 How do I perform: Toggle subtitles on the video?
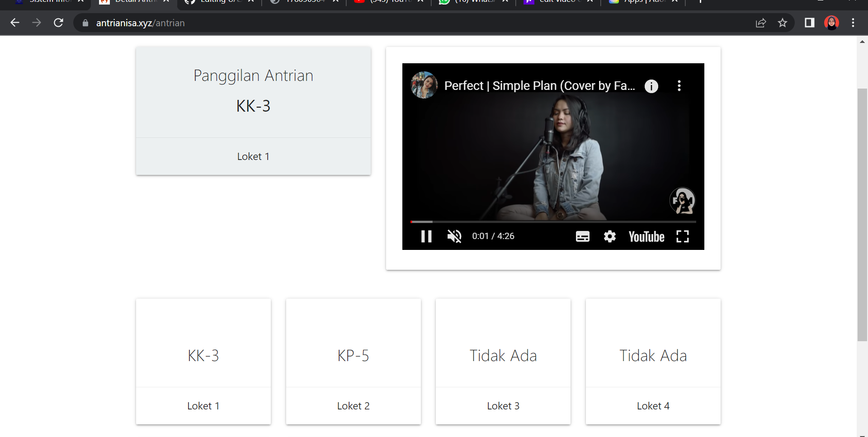(x=583, y=236)
